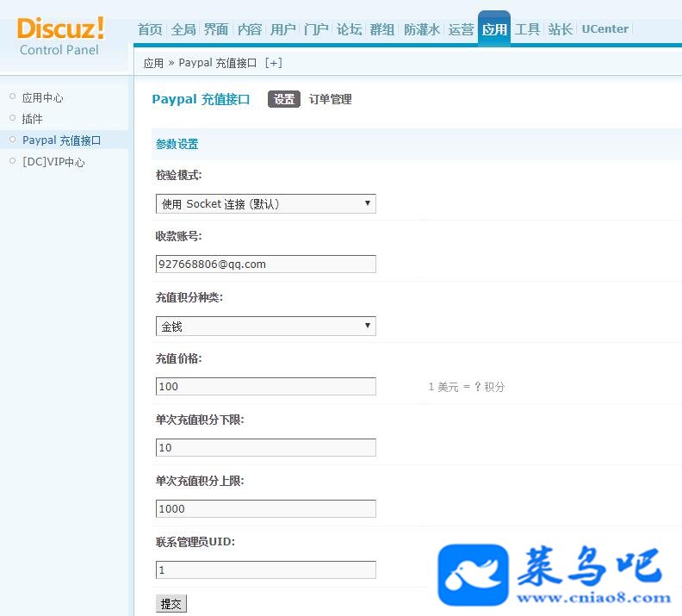The image size is (682, 616).
Task: Click the Discuz! Control Panel logo
Action: coord(60,36)
